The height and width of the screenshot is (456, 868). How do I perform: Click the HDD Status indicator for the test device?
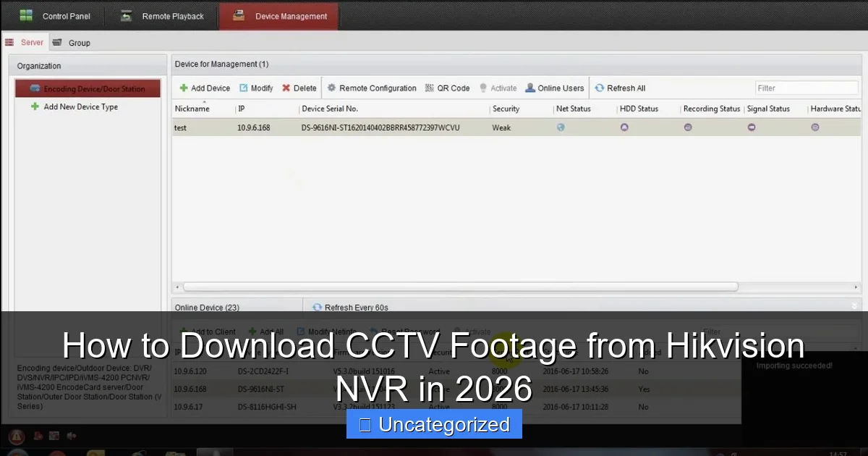pyautogui.click(x=624, y=127)
